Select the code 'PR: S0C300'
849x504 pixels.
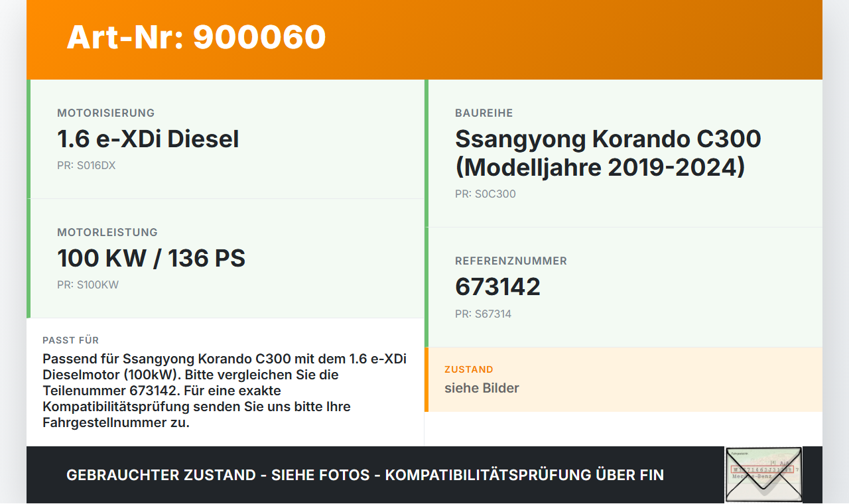(486, 194)
